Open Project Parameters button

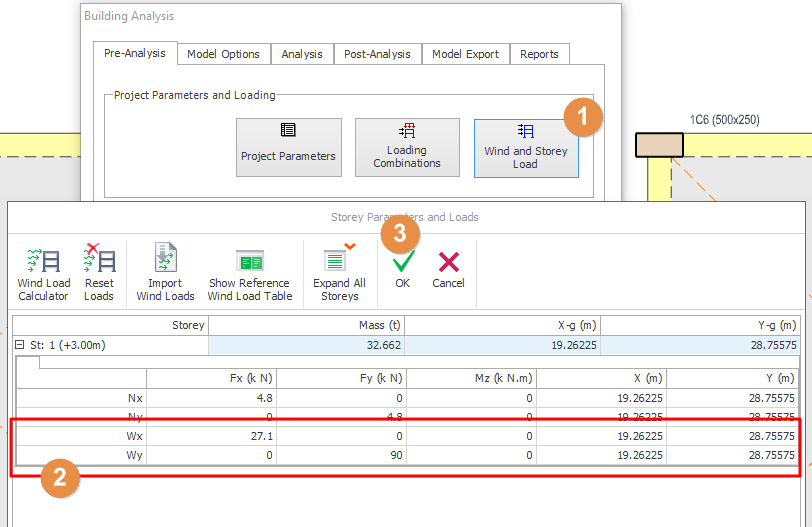click(288, 148)
